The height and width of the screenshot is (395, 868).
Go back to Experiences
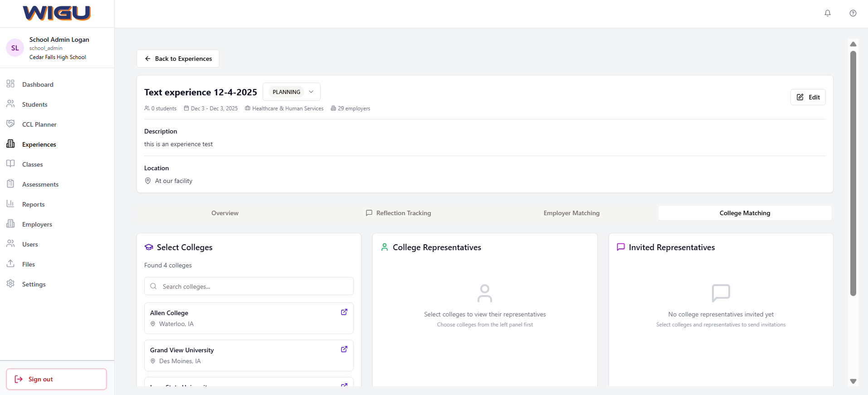pos(178,59)
